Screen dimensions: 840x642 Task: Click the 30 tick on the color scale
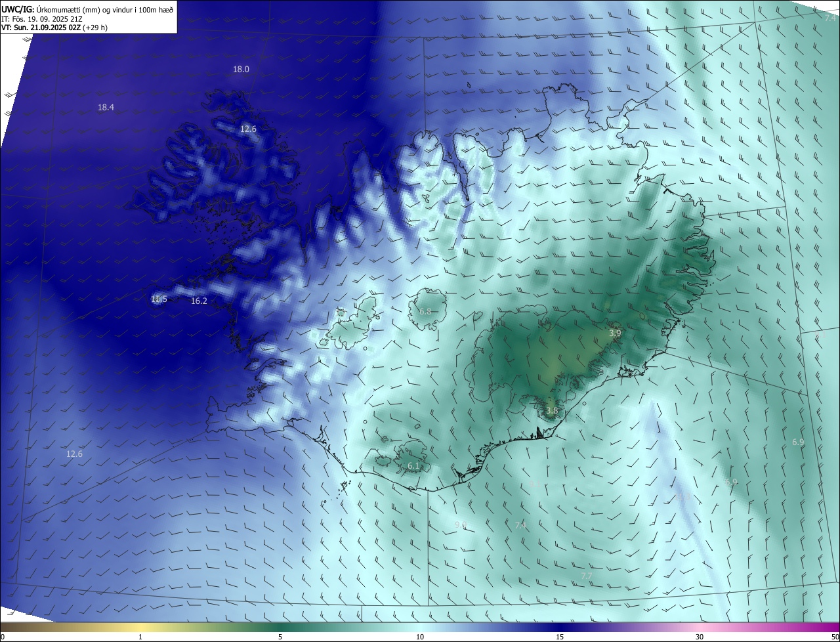tap(700, 637)
